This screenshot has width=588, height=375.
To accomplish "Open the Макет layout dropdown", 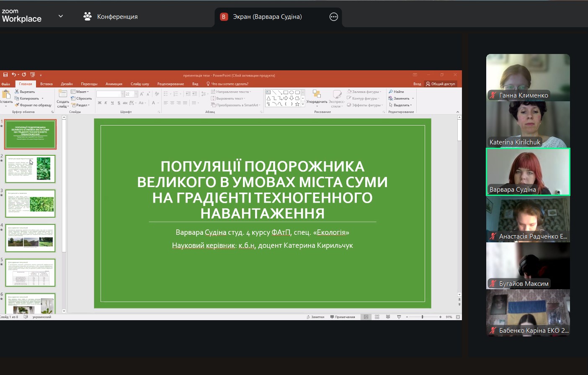I will 80,92.
